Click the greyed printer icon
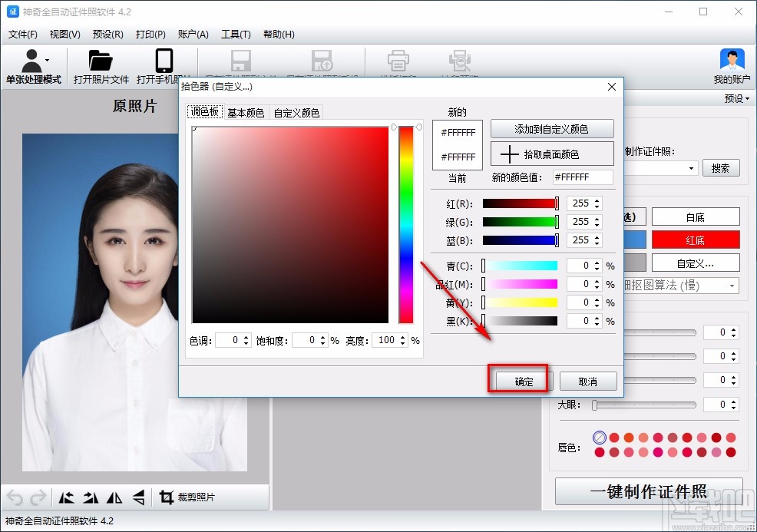 pyautogui.click(x=398, y=61)
